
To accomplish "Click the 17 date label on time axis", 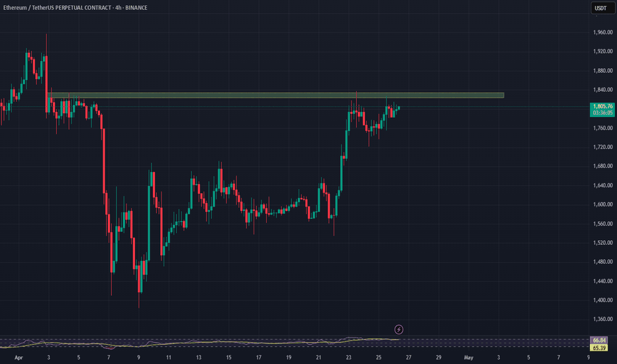I will (x=259, y=357).
